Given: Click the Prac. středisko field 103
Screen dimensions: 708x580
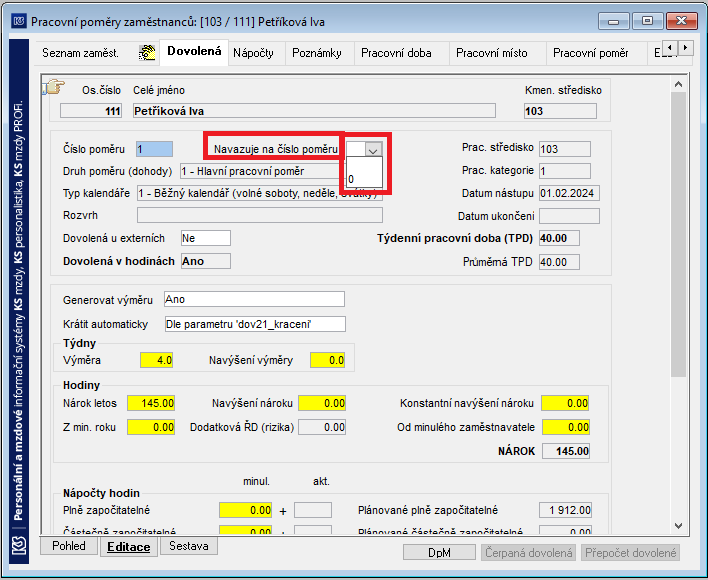Looking at the screenshot, I should click(x=565, y=149).
